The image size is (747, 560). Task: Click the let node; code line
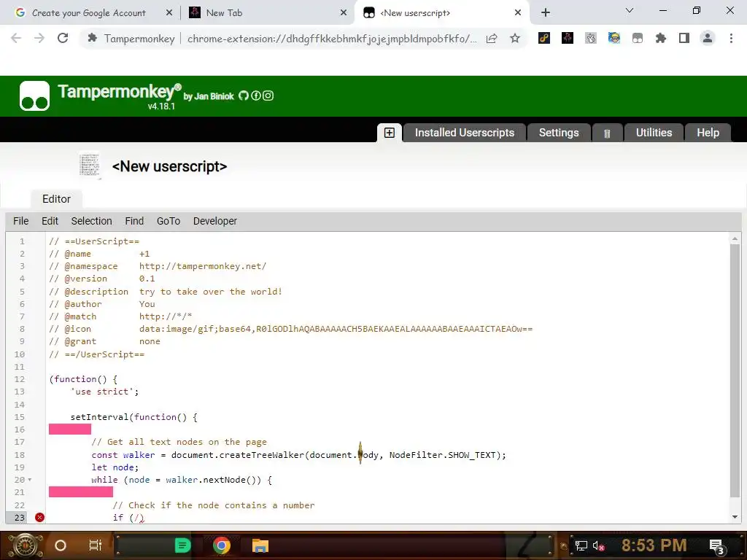tap(115, 467)
